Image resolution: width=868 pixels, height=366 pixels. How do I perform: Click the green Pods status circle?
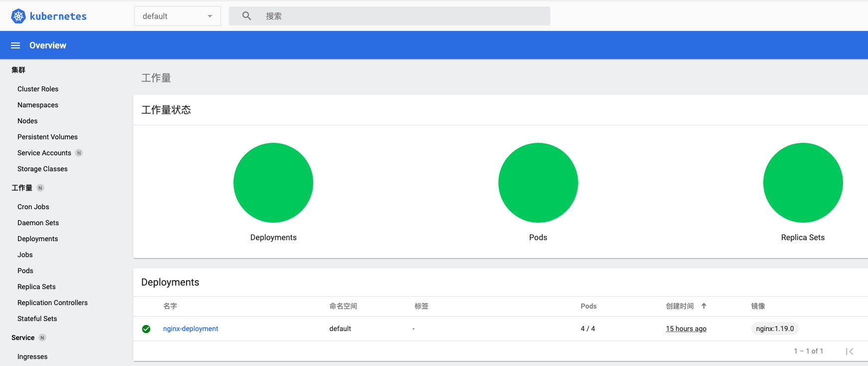[x=538, y=183]
